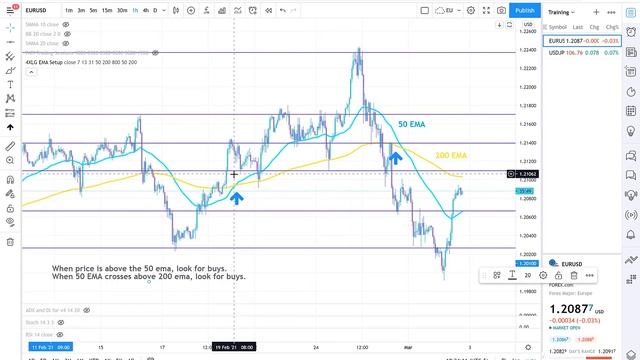Screen dimensions: 640x360
Task: Open chart settings gear in toolbar
Action: pyautogui.click(x=471, y=11)
